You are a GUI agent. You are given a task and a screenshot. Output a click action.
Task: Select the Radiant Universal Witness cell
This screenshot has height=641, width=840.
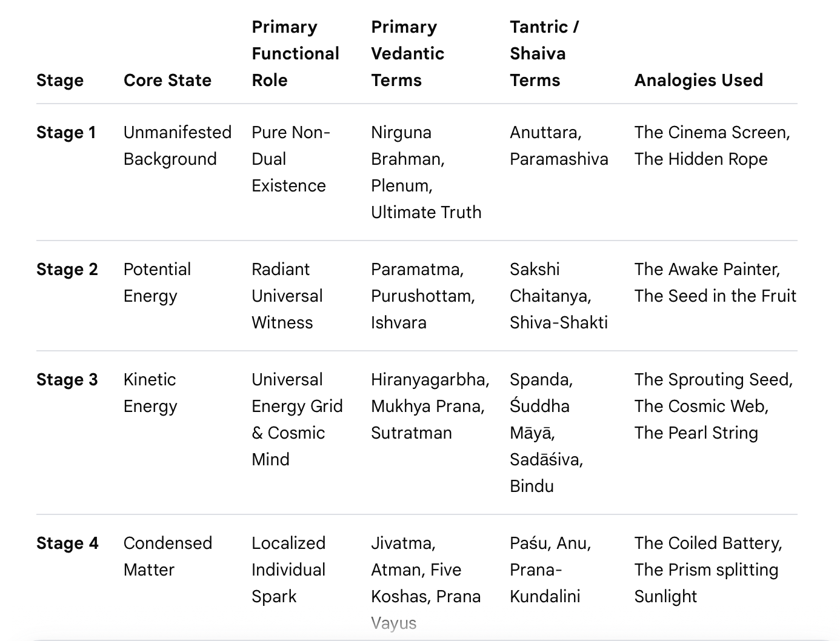click(287, 296)
